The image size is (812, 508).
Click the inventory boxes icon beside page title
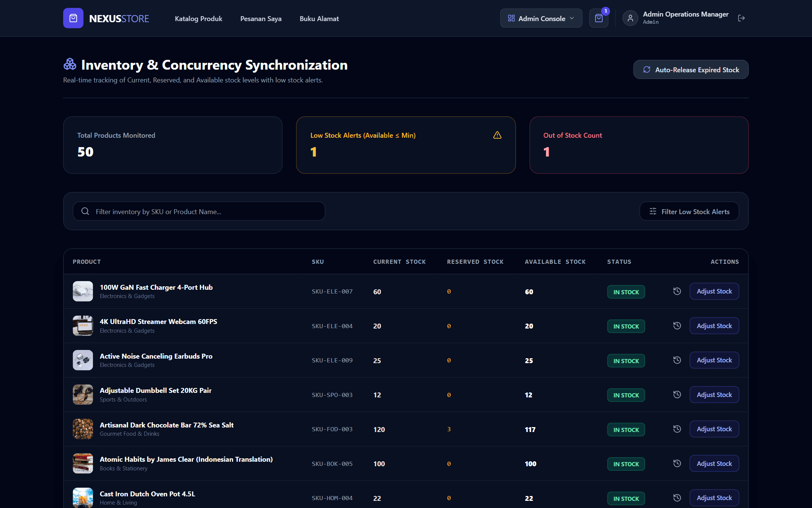click(70, 64)
